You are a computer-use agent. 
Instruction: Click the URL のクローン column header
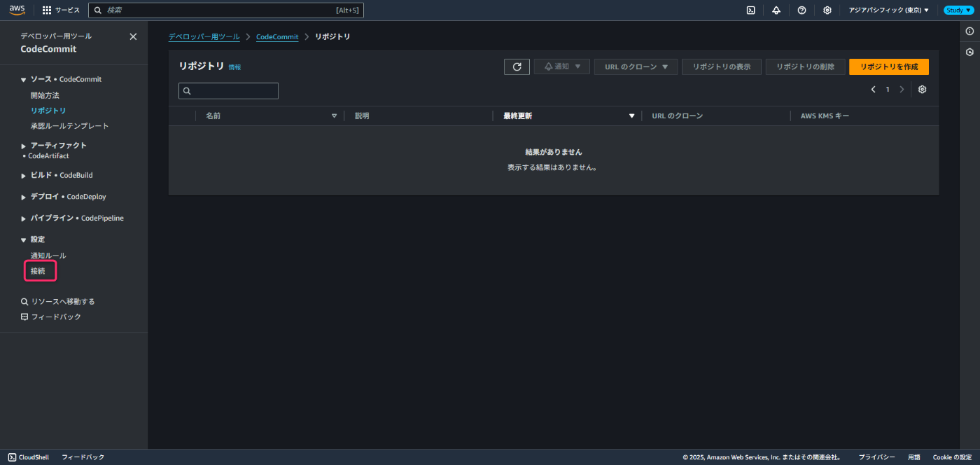pyautogui.click(x=677, y=116)
